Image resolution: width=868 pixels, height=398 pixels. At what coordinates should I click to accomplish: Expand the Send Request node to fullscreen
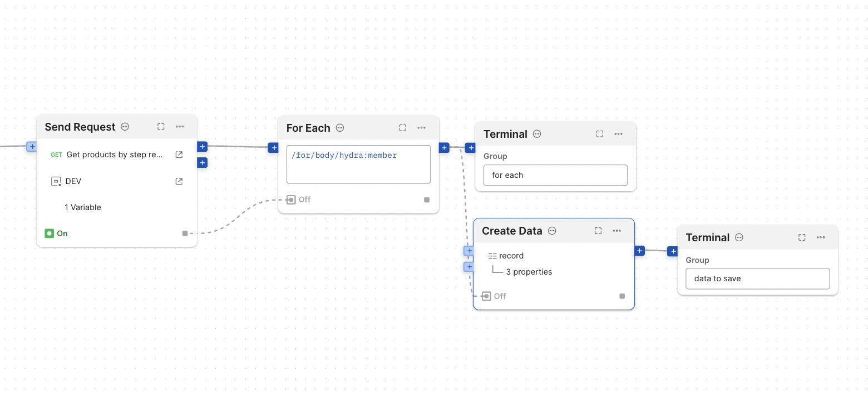pos(161,126)
